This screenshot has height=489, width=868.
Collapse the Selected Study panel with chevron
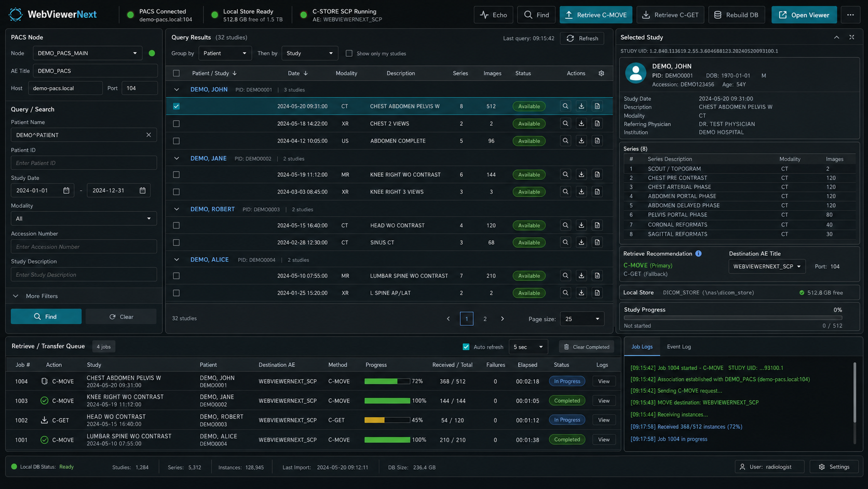click(x=836, y=37)
